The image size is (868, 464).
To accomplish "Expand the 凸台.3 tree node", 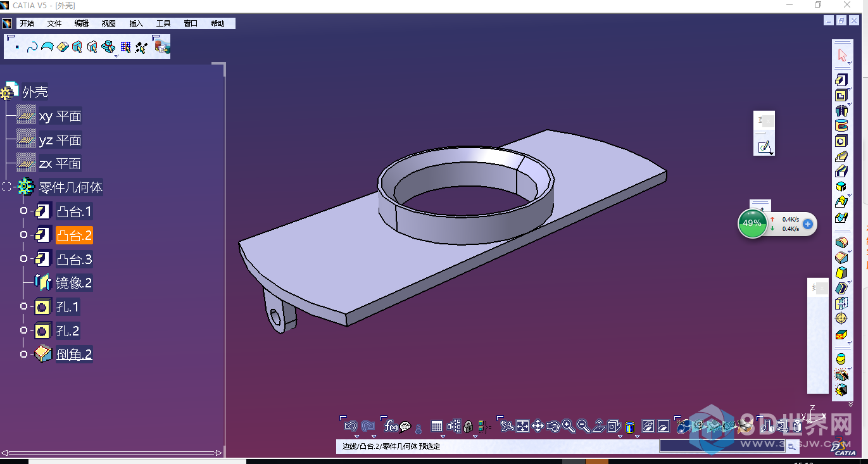I will (x=23, y=259).
